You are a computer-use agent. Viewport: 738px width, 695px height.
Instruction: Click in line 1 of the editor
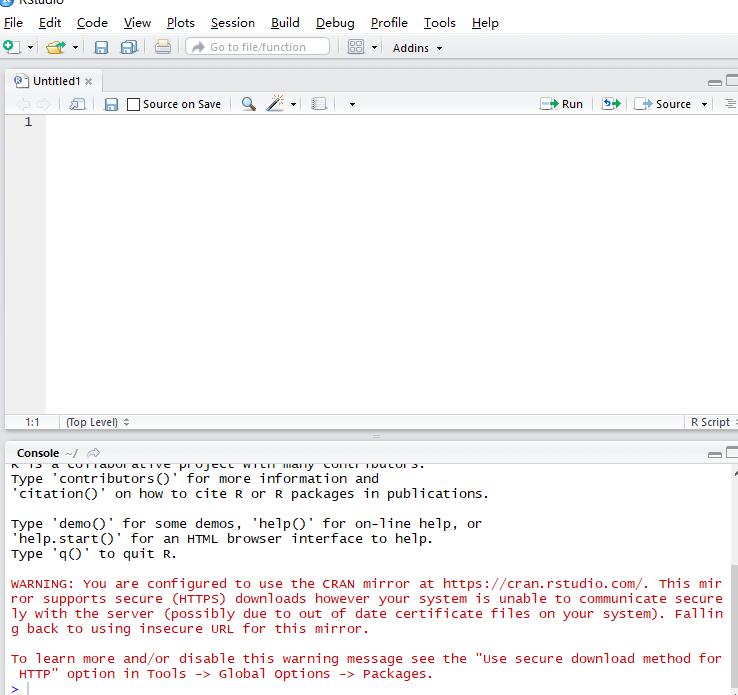(x=392, y=122)
